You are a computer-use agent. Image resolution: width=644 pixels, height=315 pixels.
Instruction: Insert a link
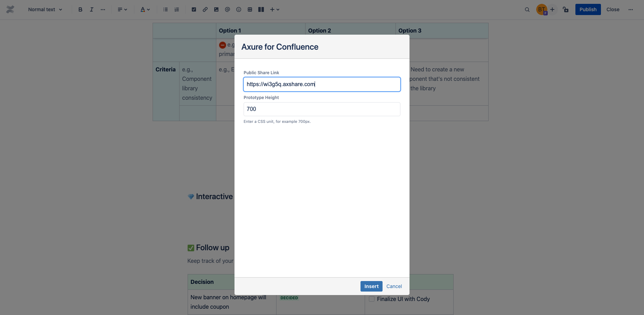click(x=205, y=9)
